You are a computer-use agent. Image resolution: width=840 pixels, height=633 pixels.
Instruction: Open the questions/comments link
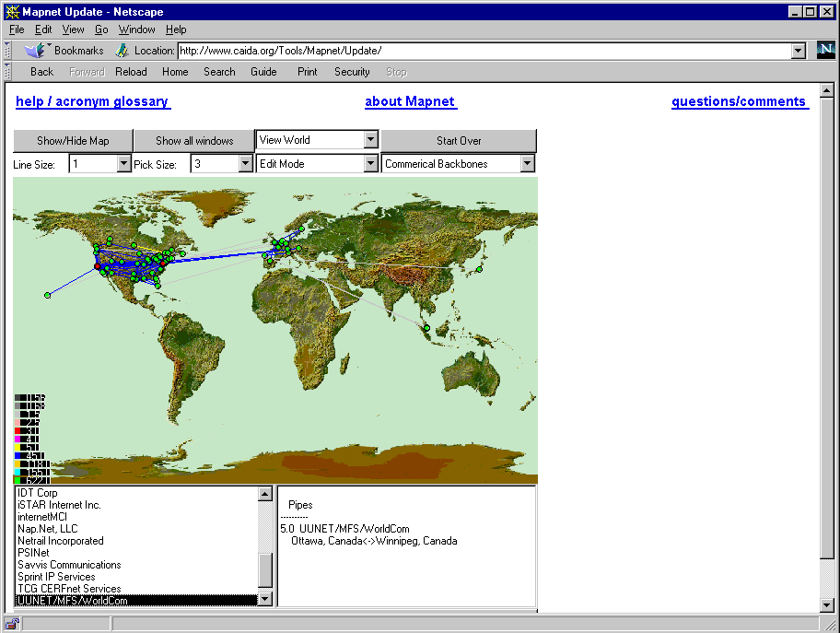click(739, 101)
